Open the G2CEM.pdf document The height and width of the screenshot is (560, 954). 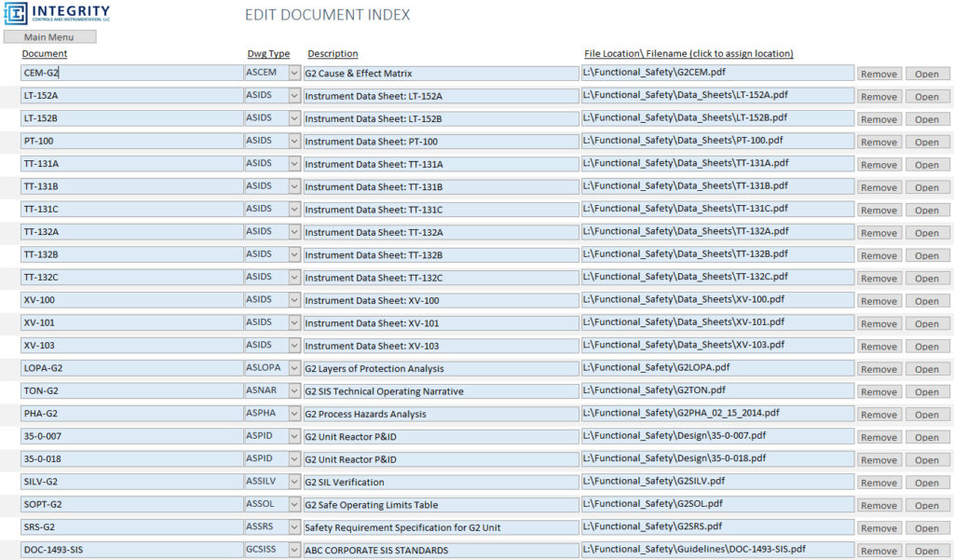coord(926,75)
